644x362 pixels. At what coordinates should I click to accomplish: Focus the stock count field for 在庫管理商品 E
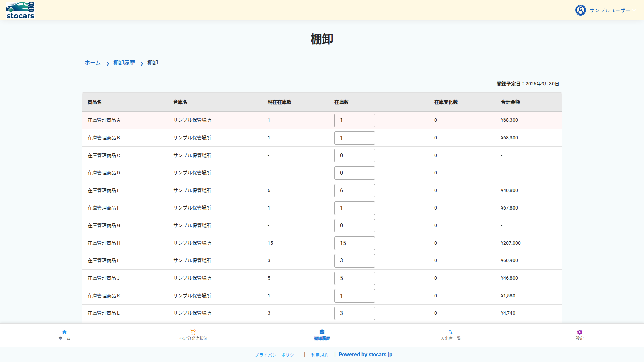click(x=354, y=191)
